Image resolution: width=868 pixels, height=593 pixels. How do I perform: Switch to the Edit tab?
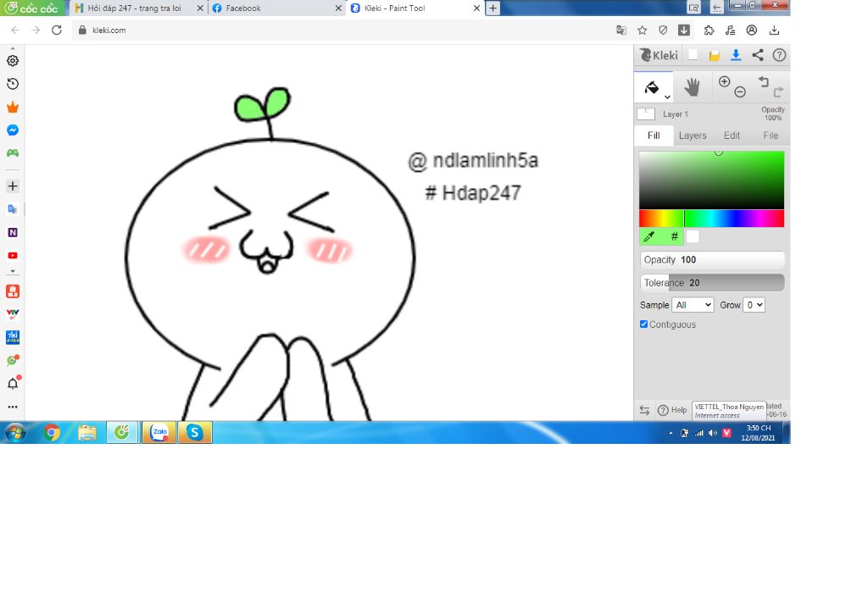(732, 135)
